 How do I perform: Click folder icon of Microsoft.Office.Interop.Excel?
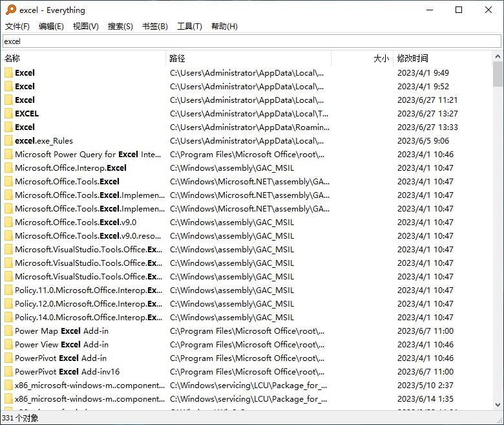point(8,168)
